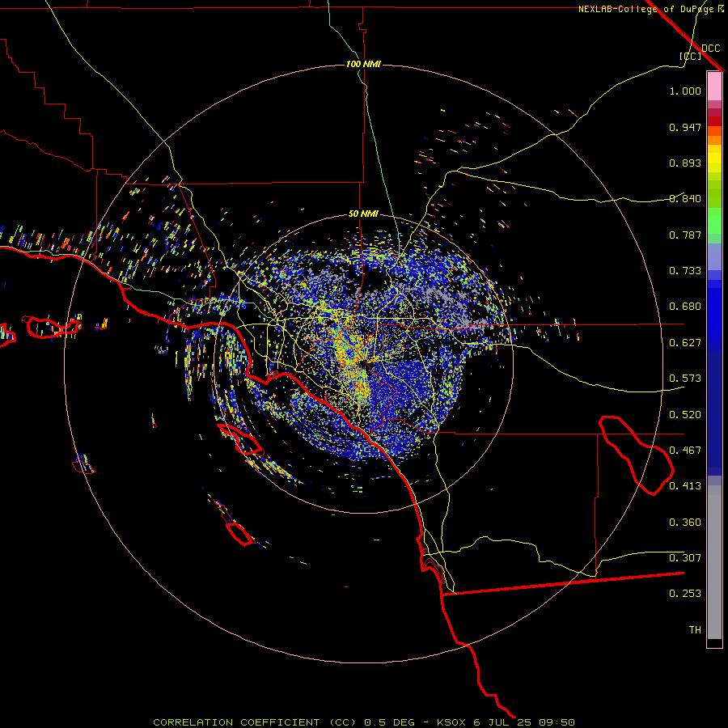Screen dimensions: 728x728
Task: Click the 0.5 DEG elevation angle text
Action: [x=390, y=722]
